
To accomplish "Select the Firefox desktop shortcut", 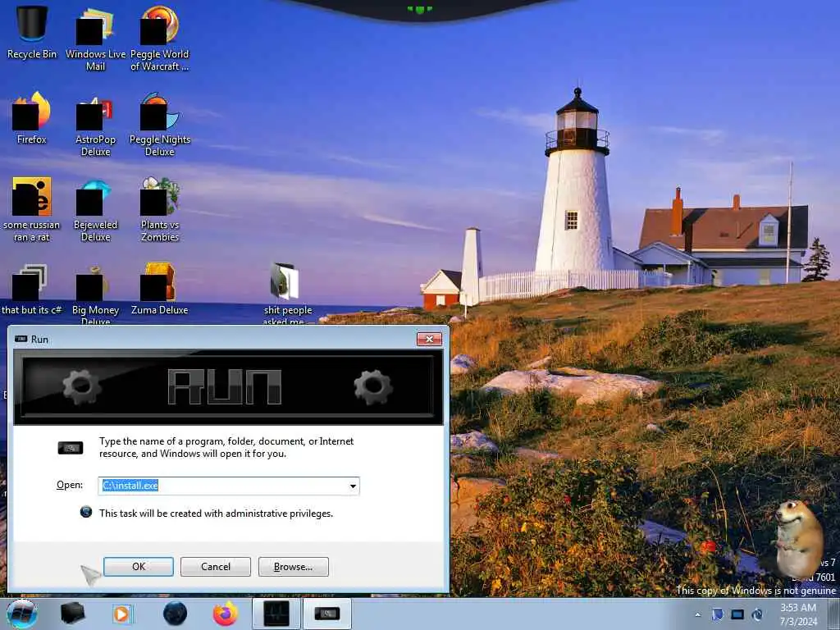I will (32, 118).
